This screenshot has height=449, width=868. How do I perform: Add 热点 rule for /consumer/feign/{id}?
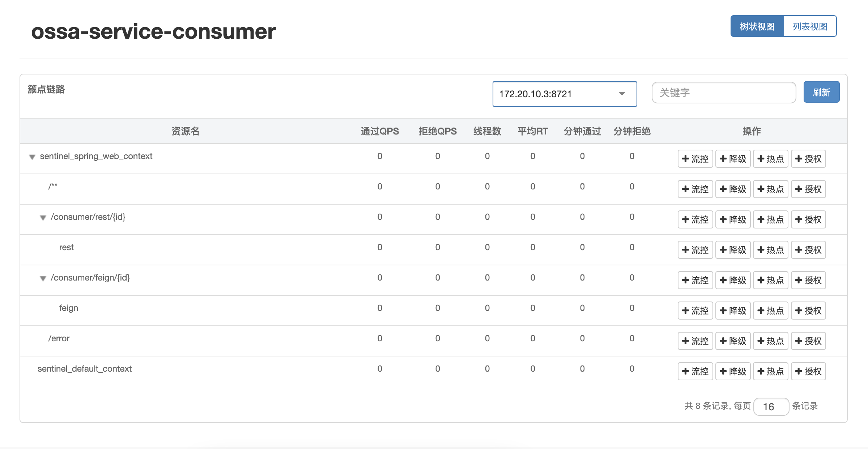(771, 280)
